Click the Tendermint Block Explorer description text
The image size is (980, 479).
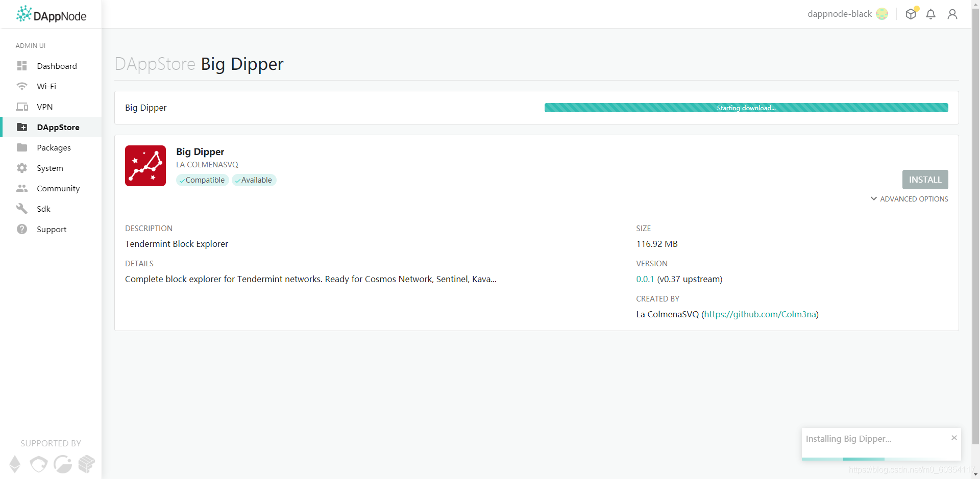pyautogui.click(x=177, y=244)
